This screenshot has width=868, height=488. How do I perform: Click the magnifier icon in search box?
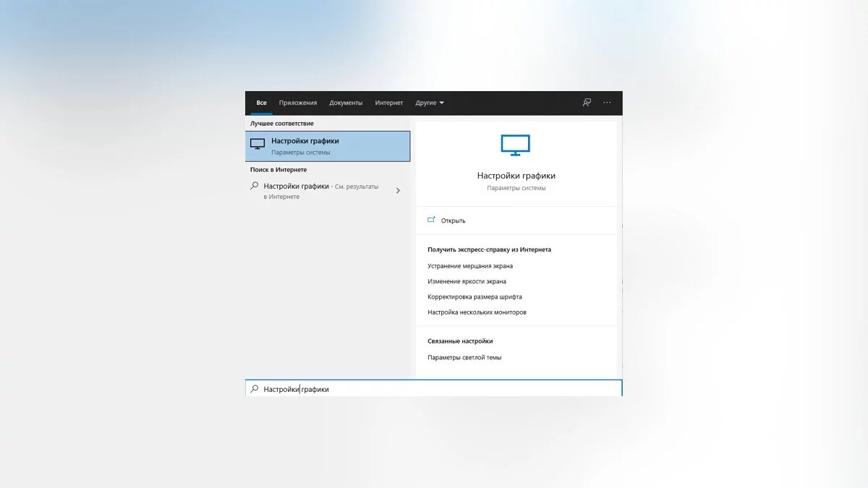pos(254,389)
